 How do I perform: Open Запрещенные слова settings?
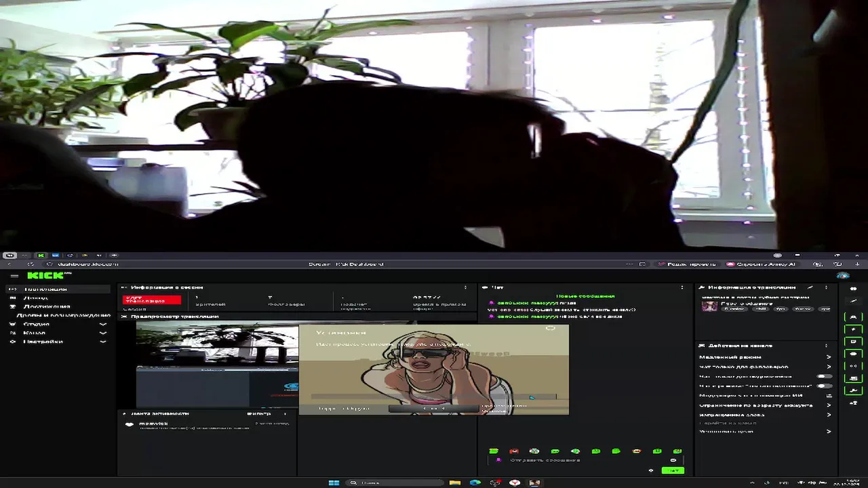tap(765, 415)
